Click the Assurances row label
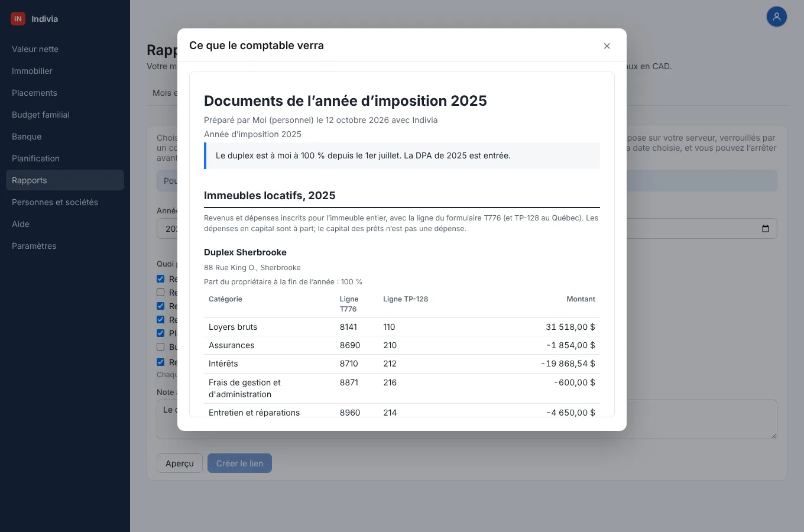 [x=232, y=345]
